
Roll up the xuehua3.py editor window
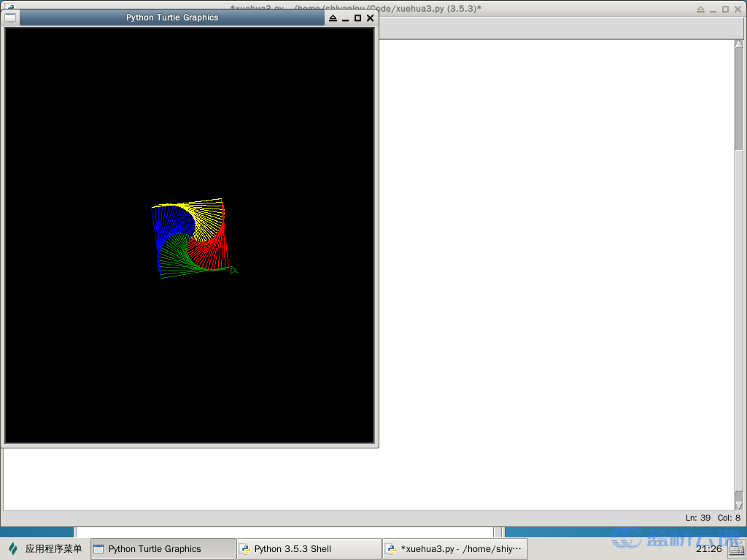pos(700,9)
